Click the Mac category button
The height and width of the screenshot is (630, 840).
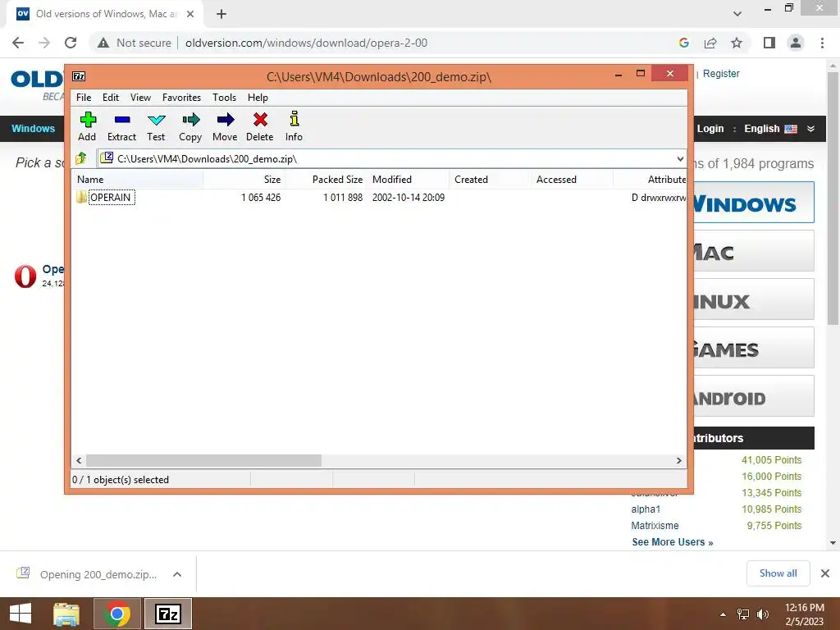pos(755,251)
